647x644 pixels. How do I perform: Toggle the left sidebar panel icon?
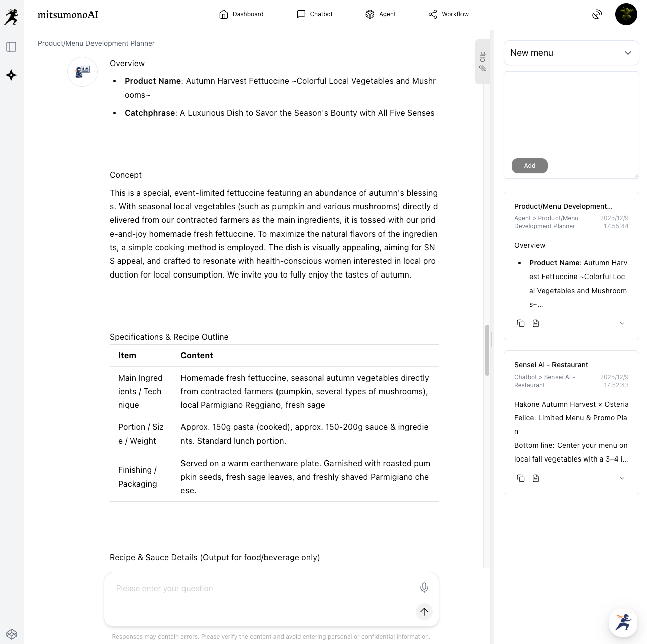tap(11, 47)
